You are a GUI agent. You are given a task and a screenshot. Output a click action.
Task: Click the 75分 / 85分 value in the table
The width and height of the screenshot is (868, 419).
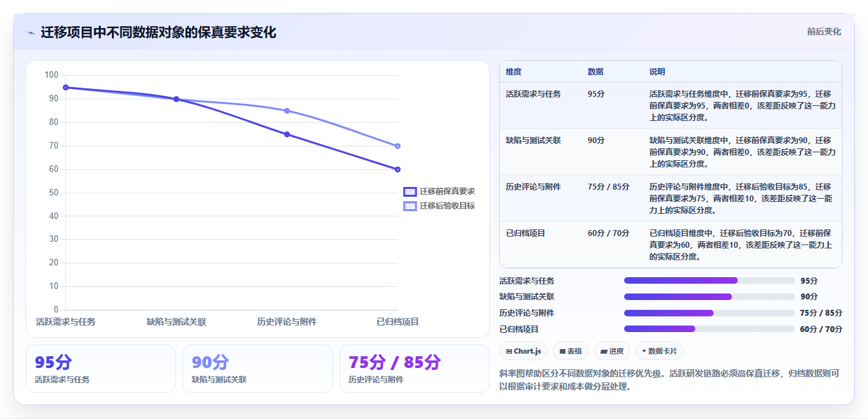[x=608, y=187]
